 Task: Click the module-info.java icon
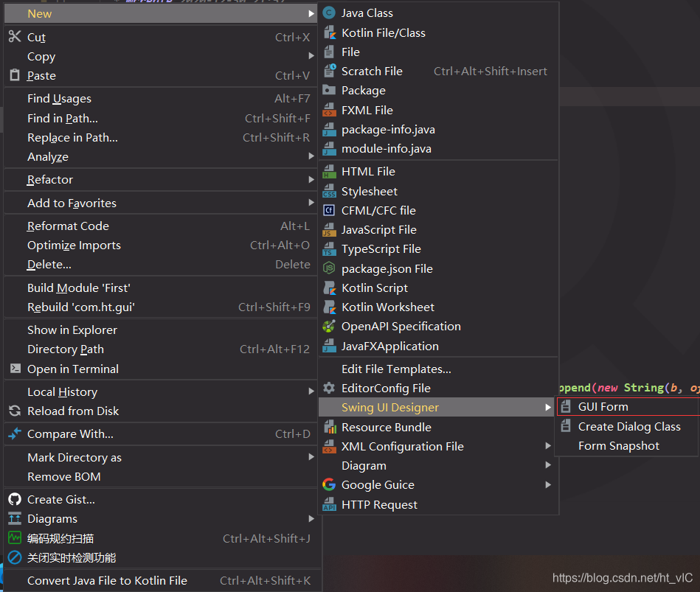click(x=329, y=149)
